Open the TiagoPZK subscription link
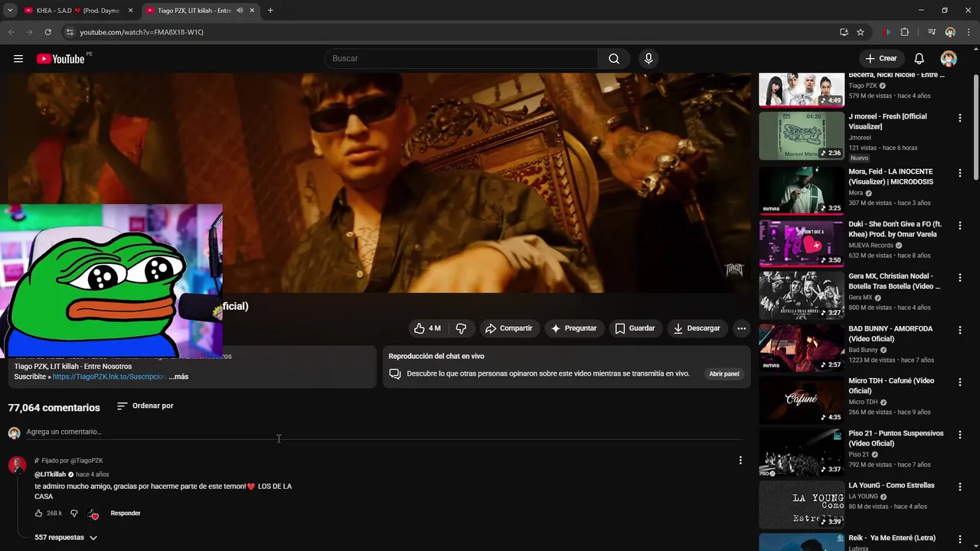This screenshot has width=980, height=551. click(x=109, y=377)
